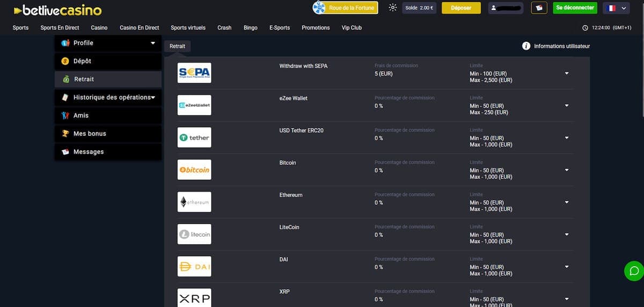Select the Ethereum payment logo
Viewport: 644px width, 307px height.
click(x=194, y=202)
